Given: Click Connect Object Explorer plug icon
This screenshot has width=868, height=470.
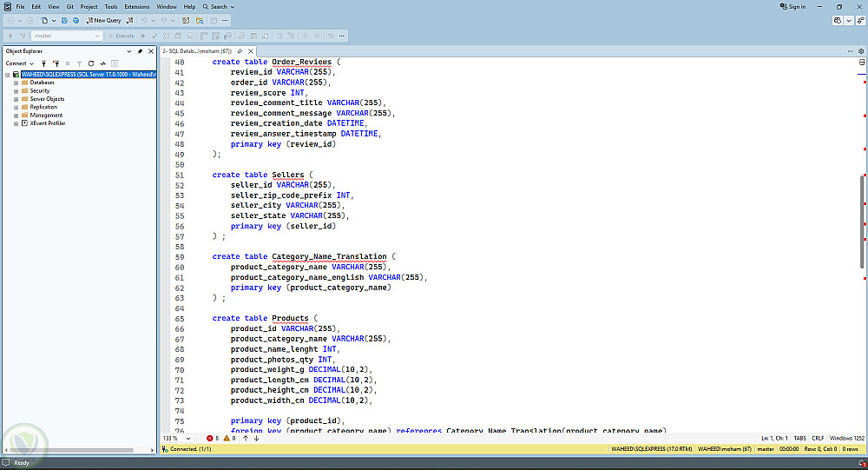Looking at the screenshot, I should click(x=44, y=63).
